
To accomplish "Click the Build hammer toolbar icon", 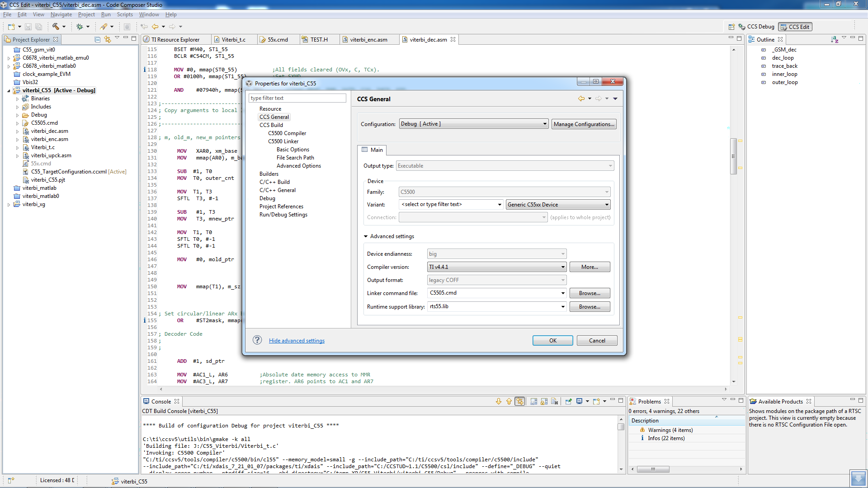I will click(x=56, y=27).
